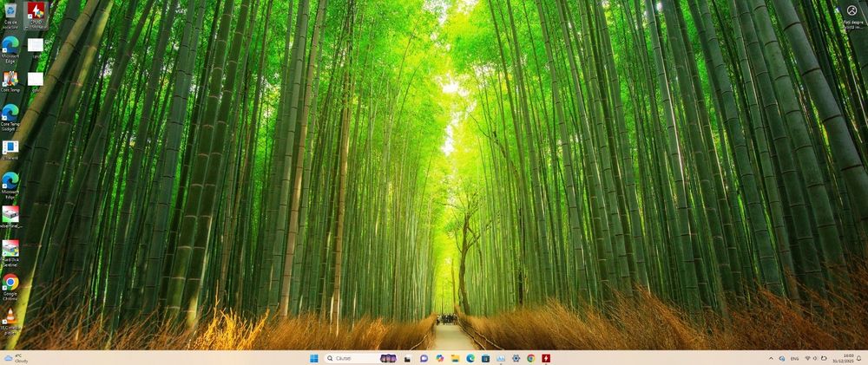The width and height of the screenshot is (868, 365).
Task: Open network and volume quick settings
Action: click(x=815, y=358)
